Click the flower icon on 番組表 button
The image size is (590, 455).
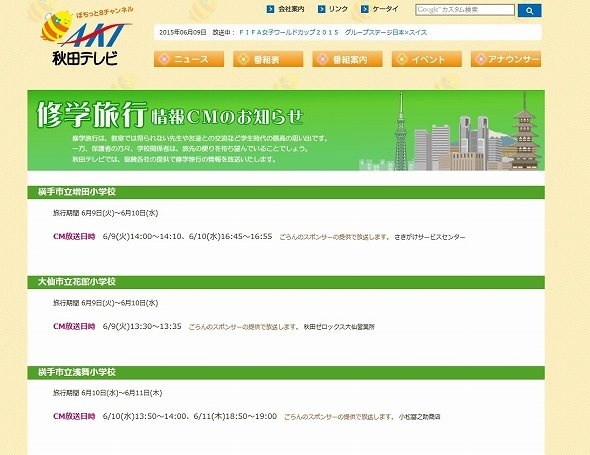[243, 59]
